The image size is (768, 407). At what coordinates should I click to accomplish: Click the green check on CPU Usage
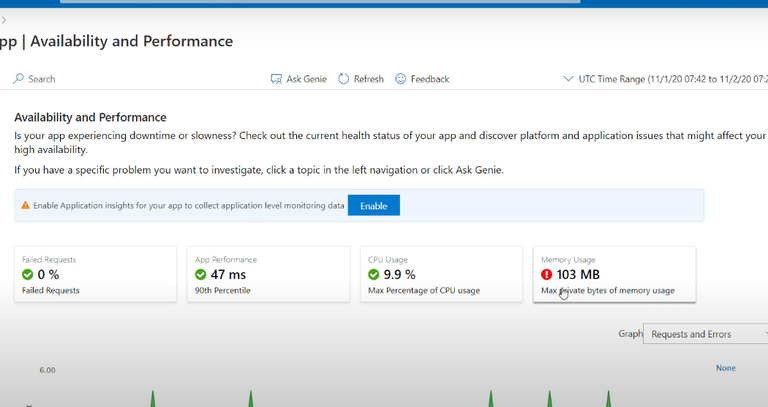coord(374,274)
